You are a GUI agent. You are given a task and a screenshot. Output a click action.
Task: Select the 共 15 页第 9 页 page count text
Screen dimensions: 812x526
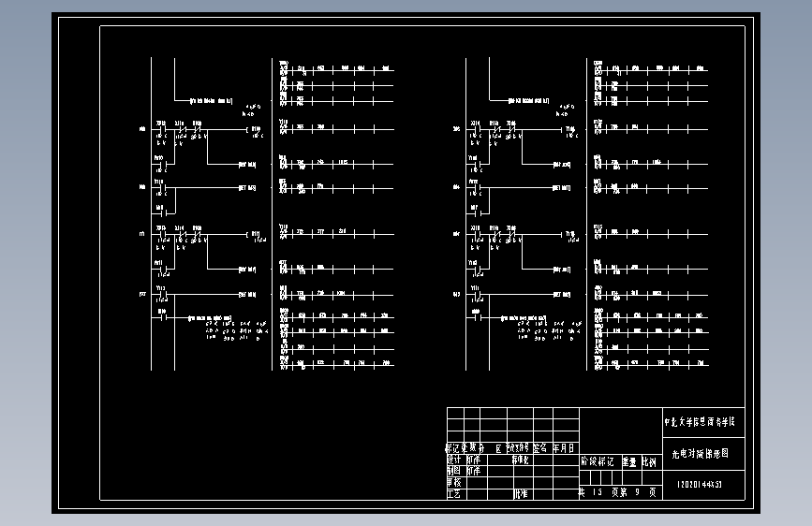pyautogui.click(x=618, y=492)
